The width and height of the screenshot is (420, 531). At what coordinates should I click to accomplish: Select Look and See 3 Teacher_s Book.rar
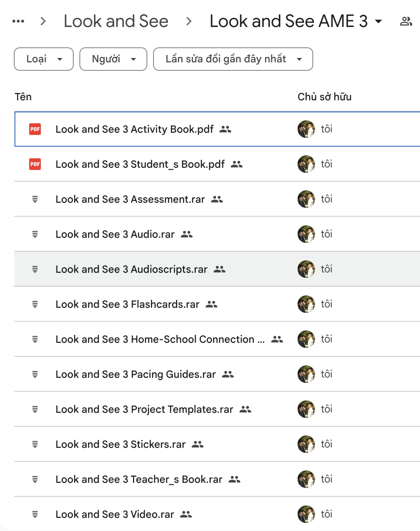point(217,479)
